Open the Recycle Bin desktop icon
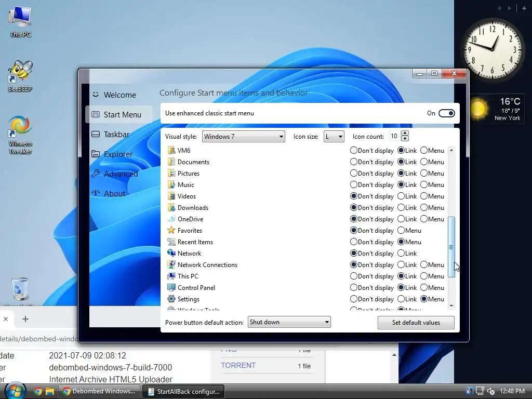This screenshot has width=532, height=399. click(x=20, y=290)
